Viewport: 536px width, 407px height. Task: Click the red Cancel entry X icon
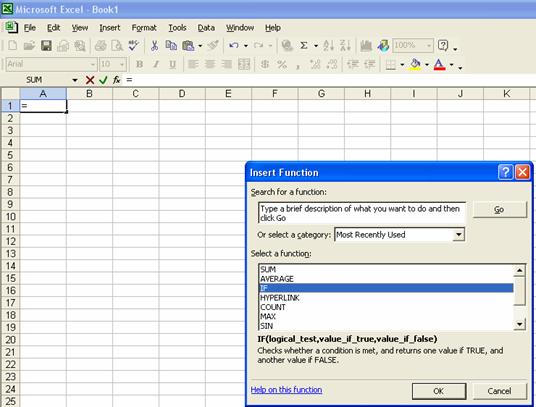(x=90, y=80)
